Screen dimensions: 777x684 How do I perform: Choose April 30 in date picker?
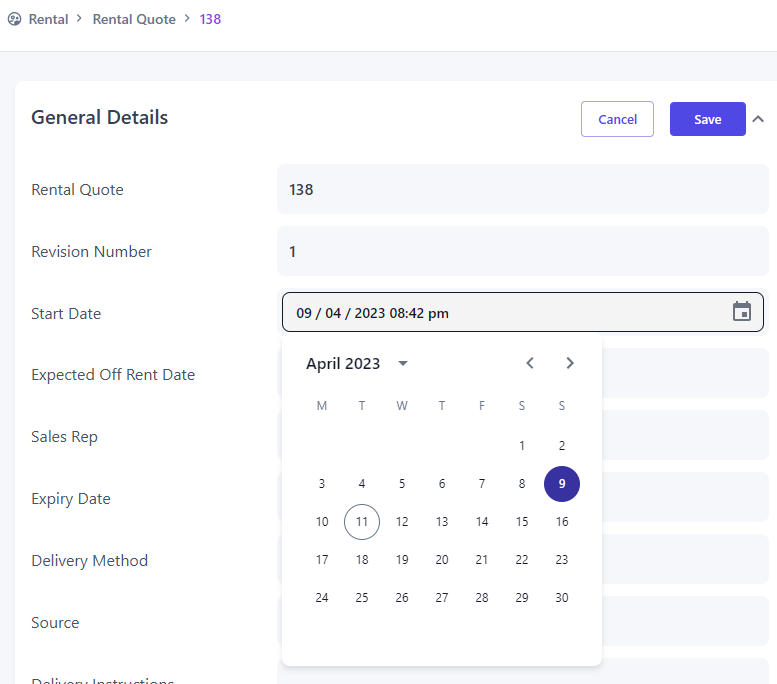click(562, 598)
